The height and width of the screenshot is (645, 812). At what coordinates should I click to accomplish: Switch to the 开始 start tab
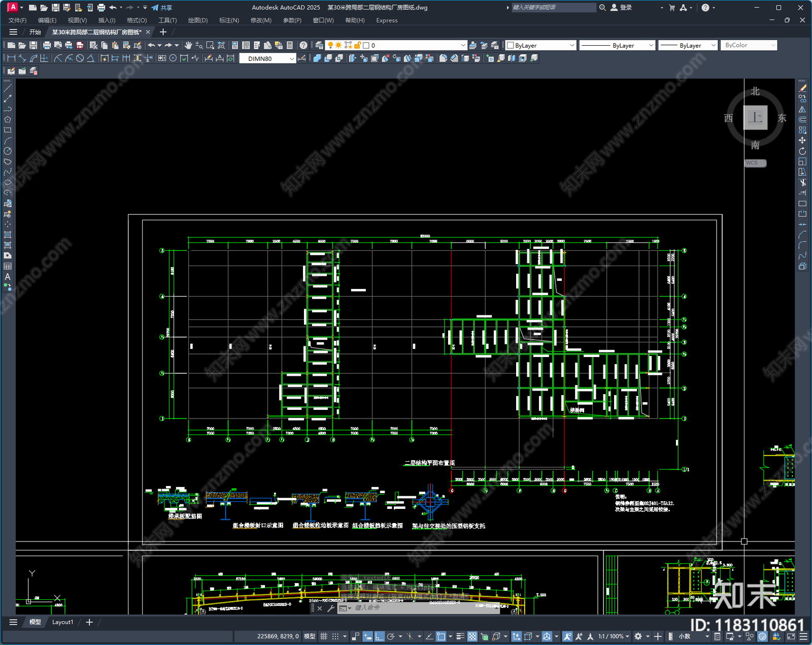pyautogui.click(x=35, y=32)
